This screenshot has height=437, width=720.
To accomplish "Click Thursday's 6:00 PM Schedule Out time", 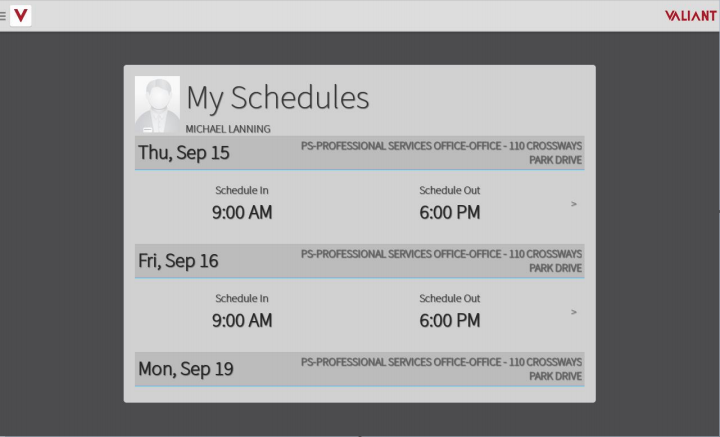I will [x=450, y=213].
